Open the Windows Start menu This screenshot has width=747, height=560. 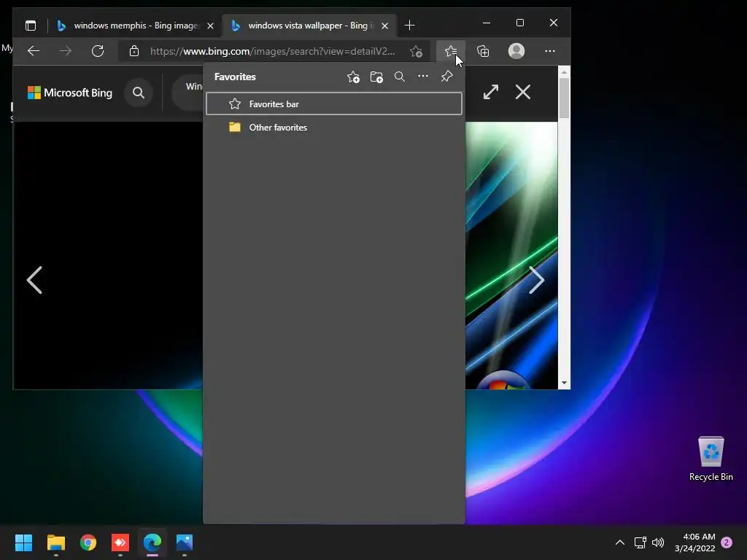click(23, 542)
